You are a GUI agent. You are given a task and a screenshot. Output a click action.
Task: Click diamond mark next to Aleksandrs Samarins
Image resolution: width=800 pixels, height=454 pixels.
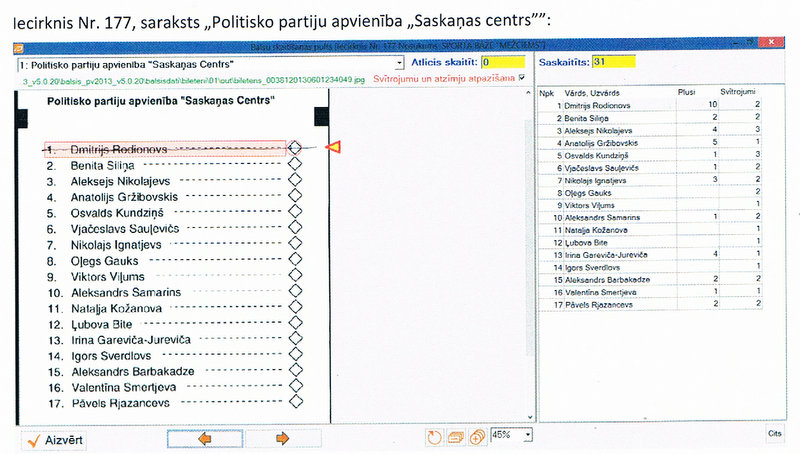[x=295, y=291]
